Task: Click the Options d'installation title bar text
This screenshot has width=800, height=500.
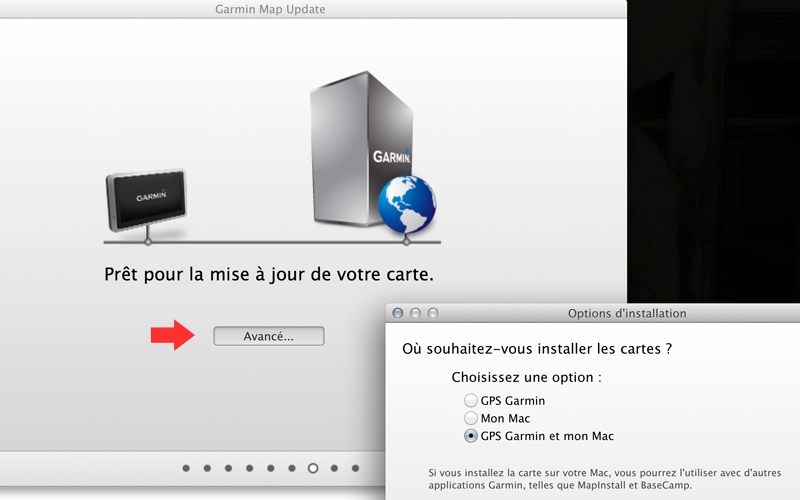Action: [x=627, y=313]
